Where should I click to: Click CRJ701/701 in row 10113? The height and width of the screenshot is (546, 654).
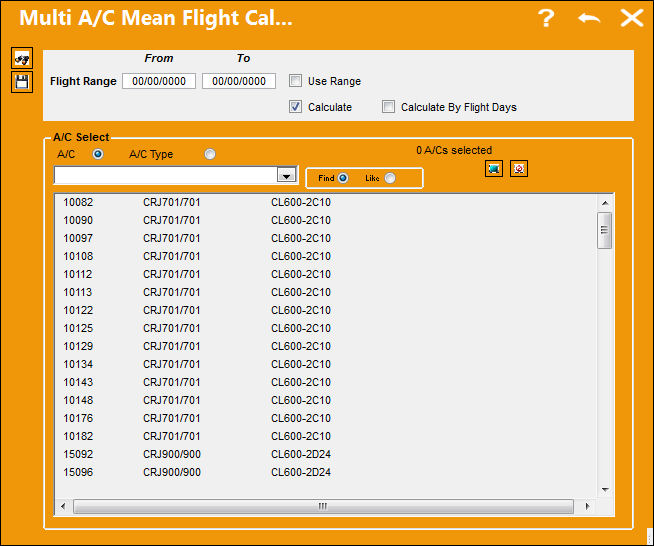click(x=171, y=292)
